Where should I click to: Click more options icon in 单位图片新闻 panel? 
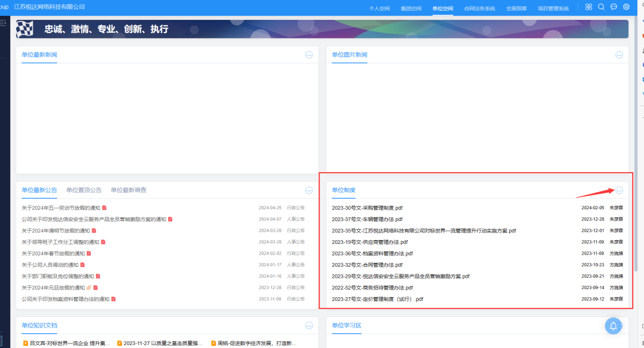coord(619,55)
